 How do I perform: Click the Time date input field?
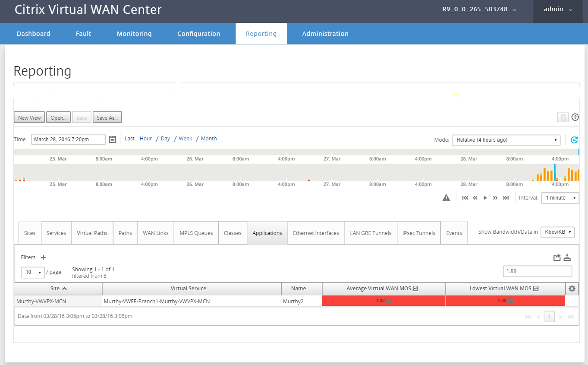[68, 140]
